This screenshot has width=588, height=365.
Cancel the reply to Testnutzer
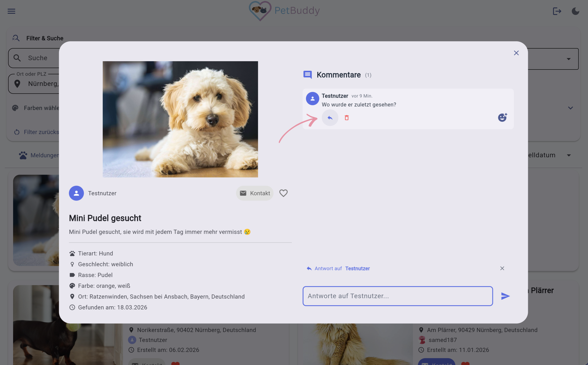502,268
